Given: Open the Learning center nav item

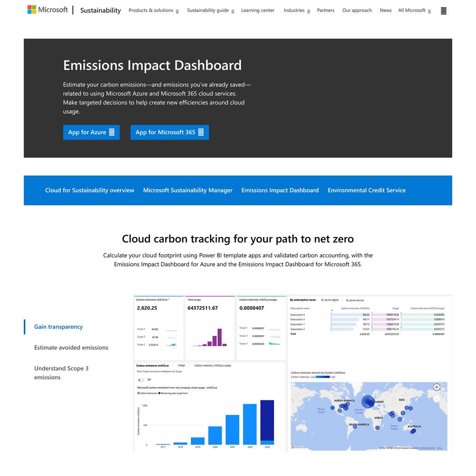Looking at the screenshot, I should pyautogui.click(x=258, y=10).
